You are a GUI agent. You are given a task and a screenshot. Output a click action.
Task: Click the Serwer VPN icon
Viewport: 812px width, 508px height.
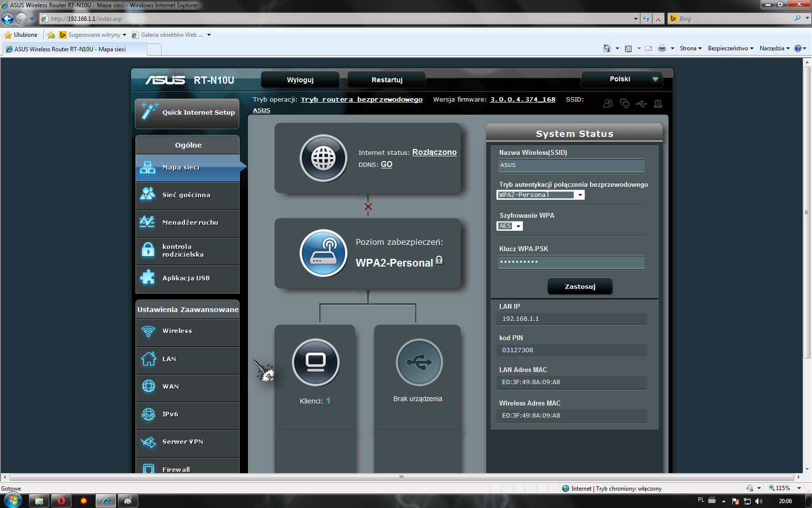tap(148, 442)
